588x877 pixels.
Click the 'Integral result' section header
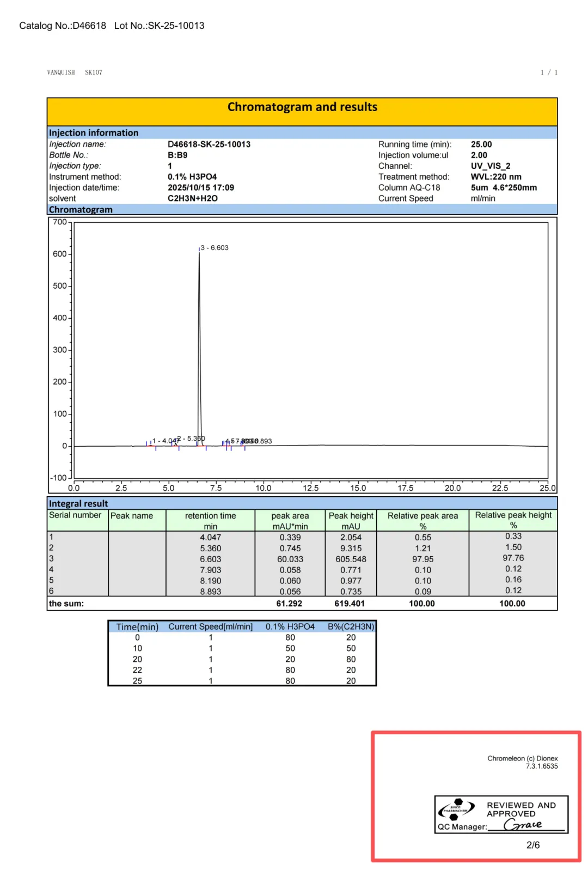coord(78,503)
